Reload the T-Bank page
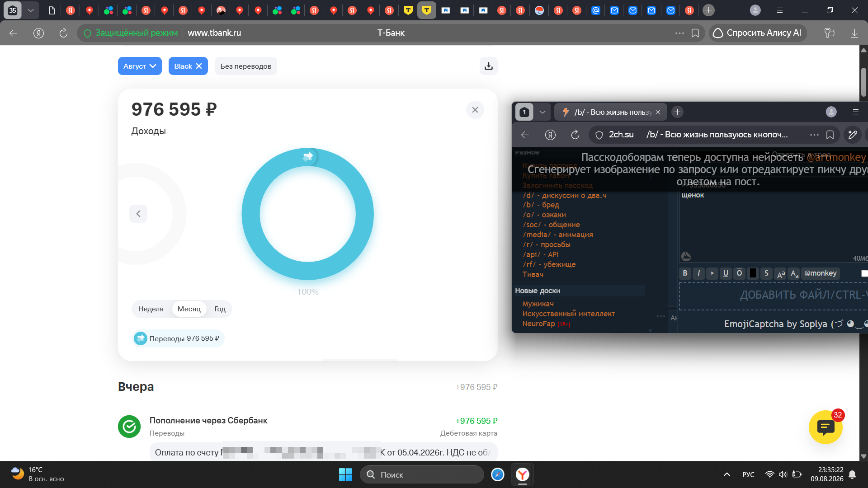The height and width of the screenshot is (488, 868). tap(63, 33)
